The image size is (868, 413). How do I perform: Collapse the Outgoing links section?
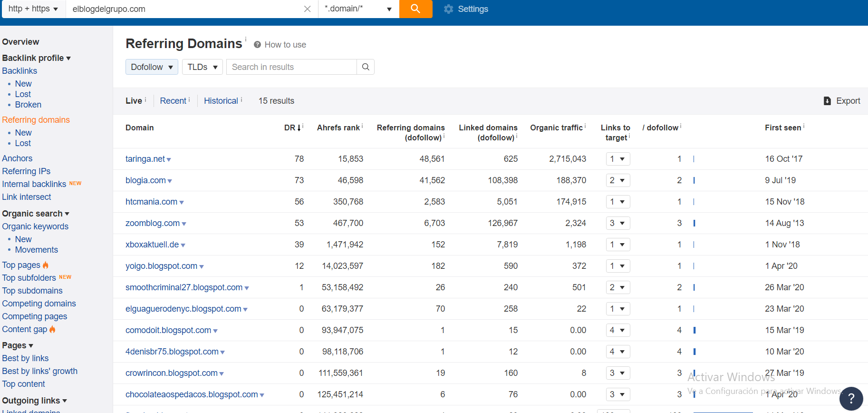(x=35, y=401)
